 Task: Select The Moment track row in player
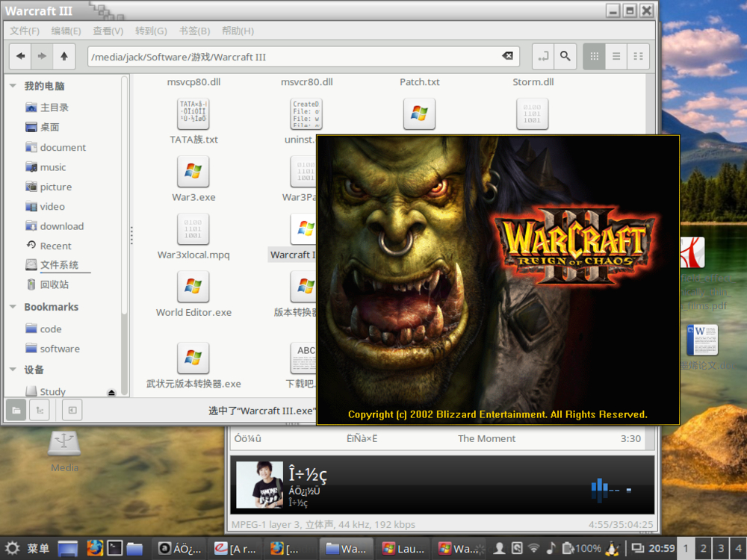437,438
